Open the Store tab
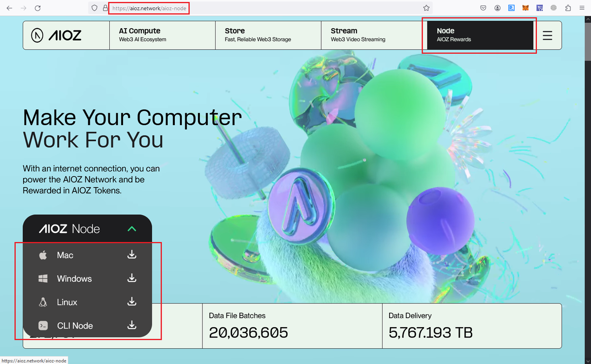 tap(268, 35)
